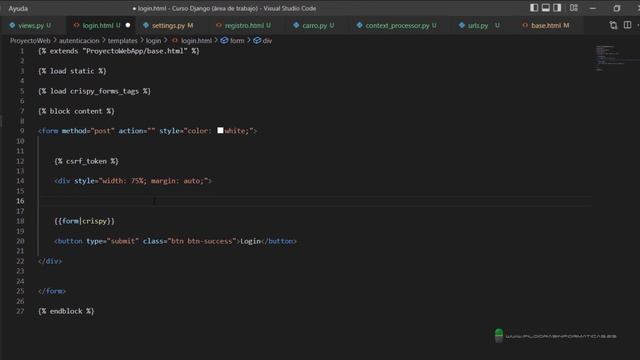The image size is (640, 360).
Task: Click the 'endblock' template tag
Action: (66, 311)
